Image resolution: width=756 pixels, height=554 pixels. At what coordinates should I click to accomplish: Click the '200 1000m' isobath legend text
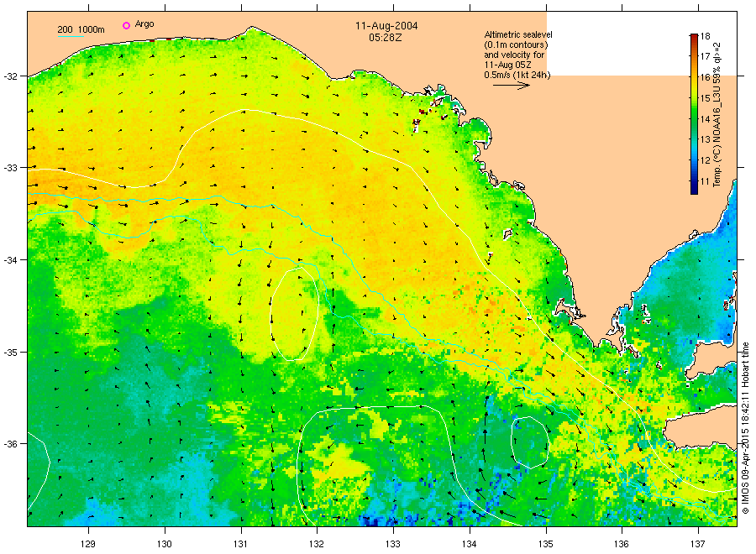point(81,29)
